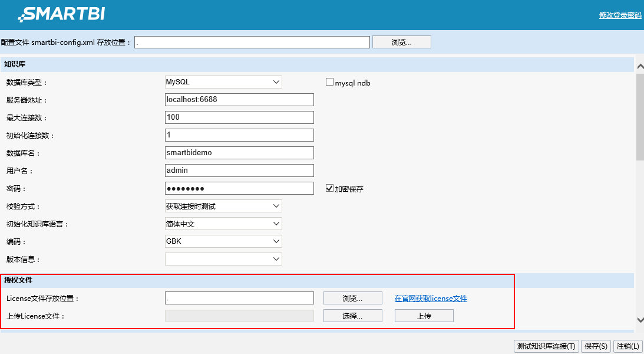Click the 注销(L) button
This screenshot has width=644, height=354.
pos(628,346)
